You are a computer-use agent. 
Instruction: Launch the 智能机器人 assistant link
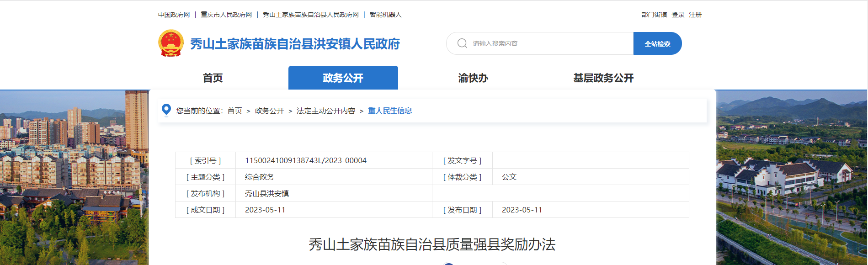385,15
